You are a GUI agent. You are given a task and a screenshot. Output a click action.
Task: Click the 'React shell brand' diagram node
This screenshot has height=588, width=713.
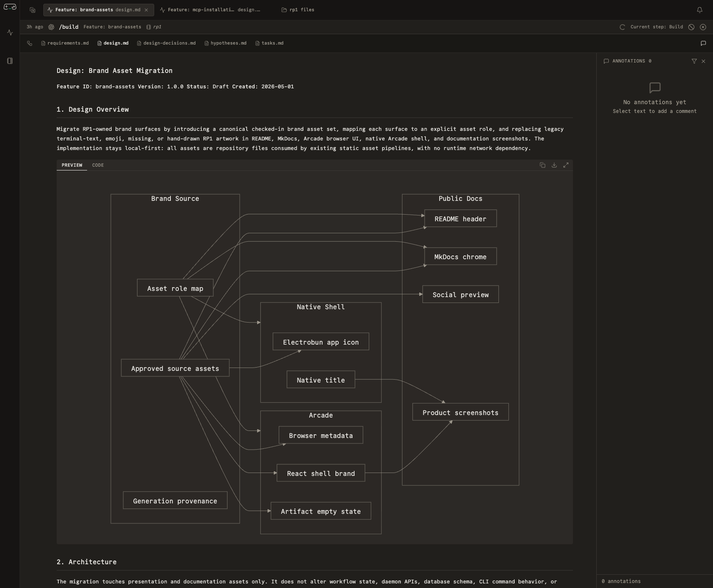click(x=321, y=473)
